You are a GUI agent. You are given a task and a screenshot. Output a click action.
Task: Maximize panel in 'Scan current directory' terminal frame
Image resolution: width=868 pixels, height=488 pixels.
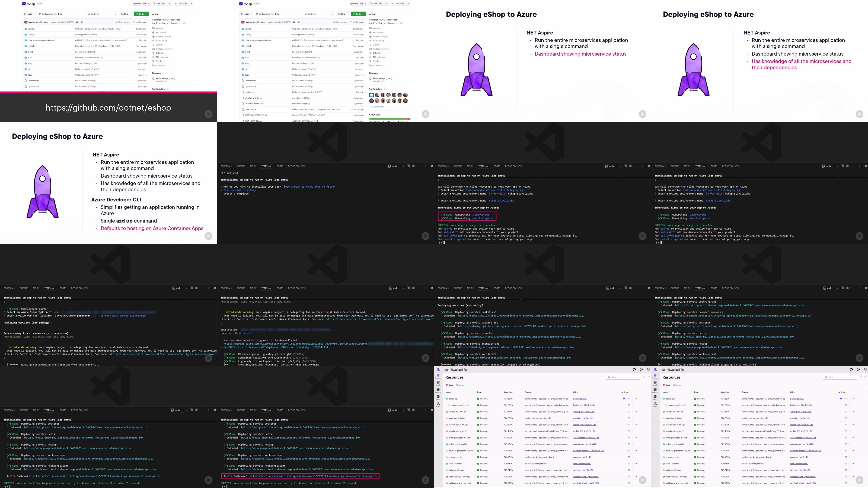pyautogui.click(x=427, y=166)
